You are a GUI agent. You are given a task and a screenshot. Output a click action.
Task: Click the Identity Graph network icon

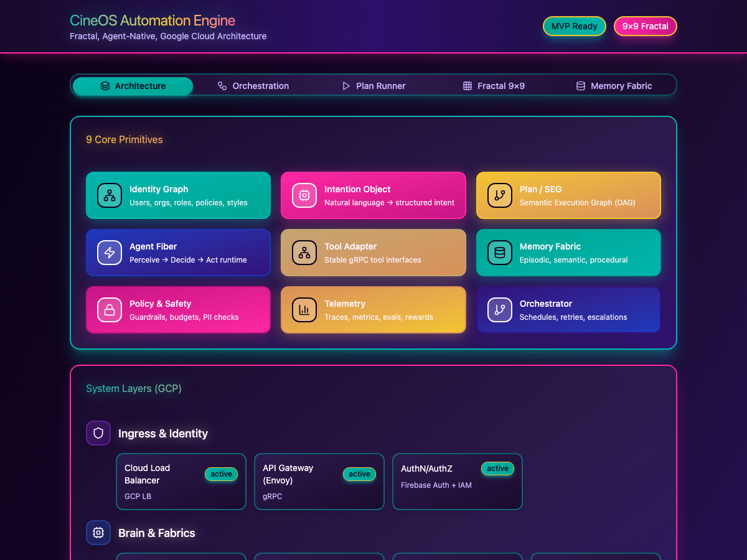coord(110,195)
